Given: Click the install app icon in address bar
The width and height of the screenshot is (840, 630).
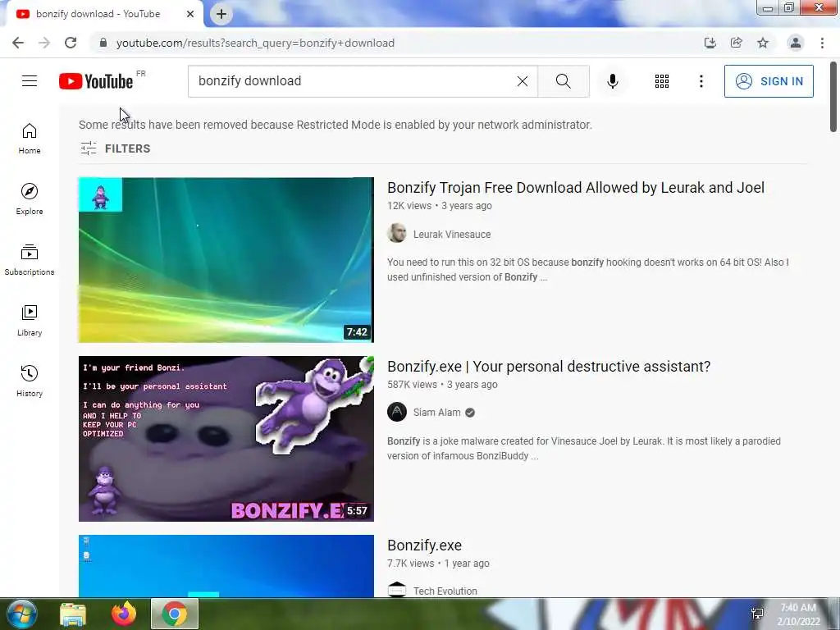Looking at the screenshot, I should (710, 43).
